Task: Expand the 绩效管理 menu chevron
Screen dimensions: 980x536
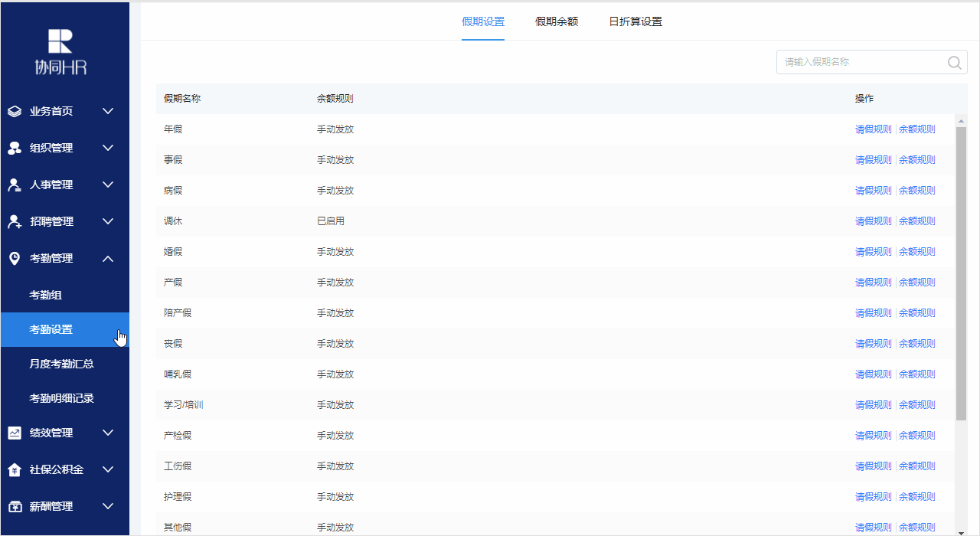Action: (108, 433)
